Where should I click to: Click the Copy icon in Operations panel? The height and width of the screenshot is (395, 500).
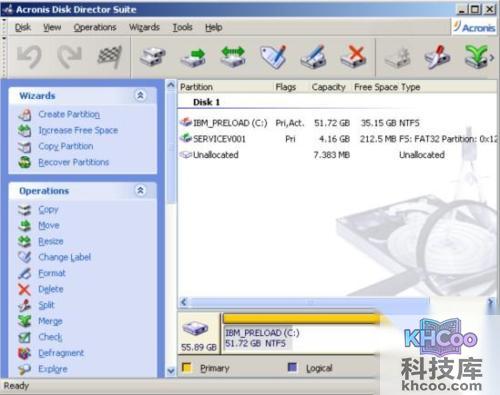click(24, 210)
